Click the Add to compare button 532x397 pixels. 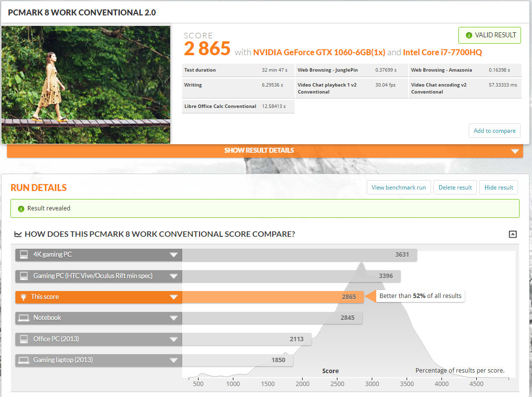coord(494,131)
